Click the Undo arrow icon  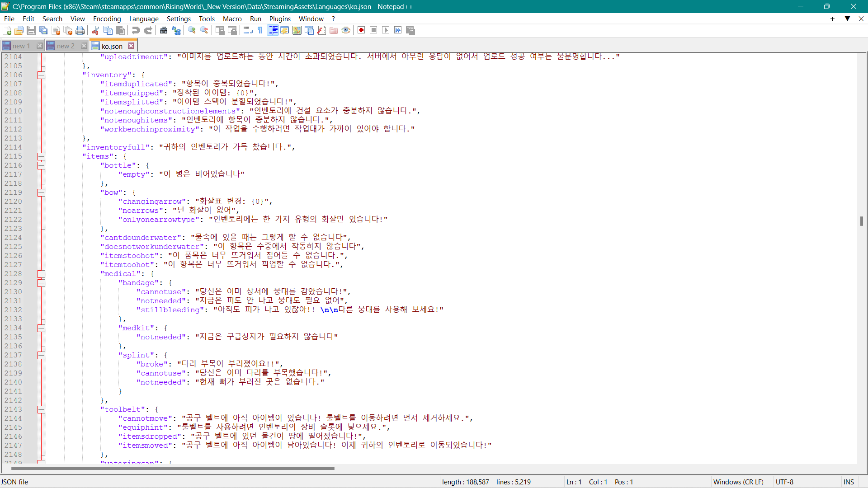[136, 30]
